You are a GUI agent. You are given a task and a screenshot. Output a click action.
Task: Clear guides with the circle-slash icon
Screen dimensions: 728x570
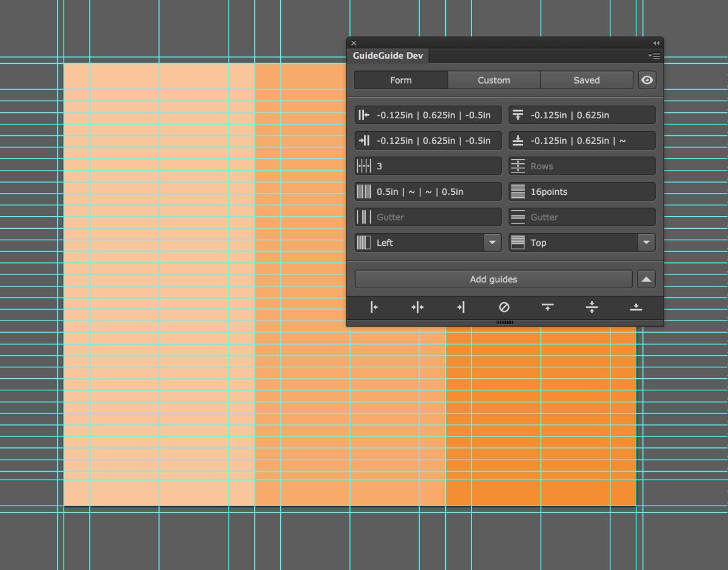pos(504,307)
